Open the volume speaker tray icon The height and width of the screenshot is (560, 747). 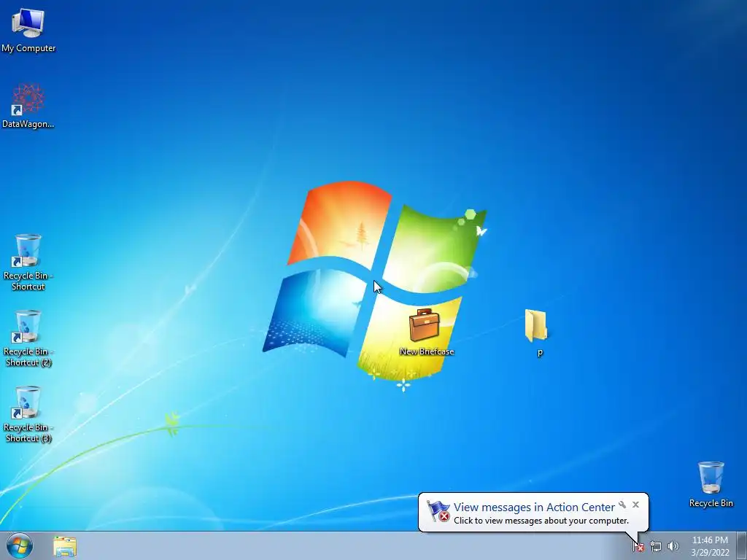(x=673, y=546)
